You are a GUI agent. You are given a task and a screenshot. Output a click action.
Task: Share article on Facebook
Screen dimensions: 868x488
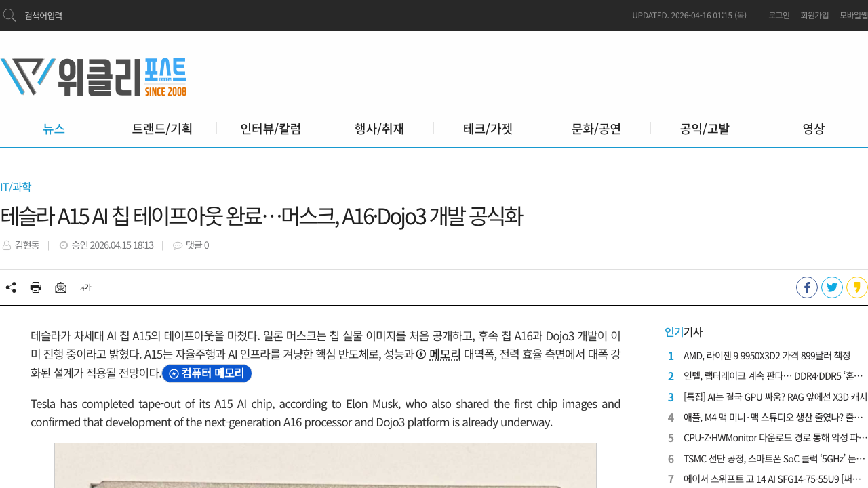(807, 287)
